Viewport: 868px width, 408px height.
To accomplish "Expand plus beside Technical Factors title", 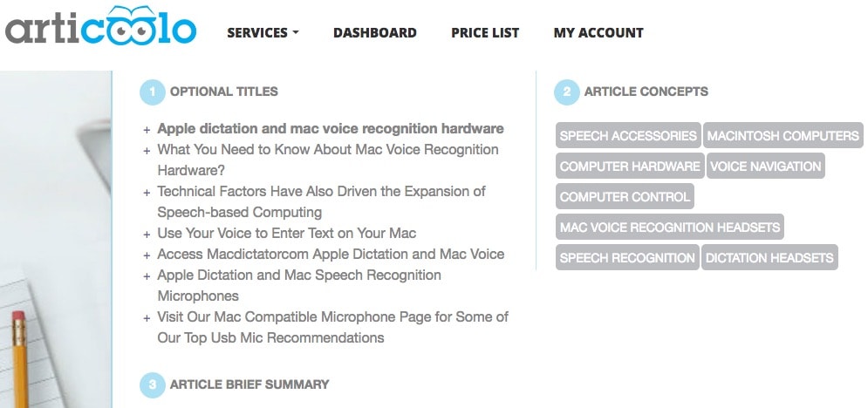I will point(147,193).
